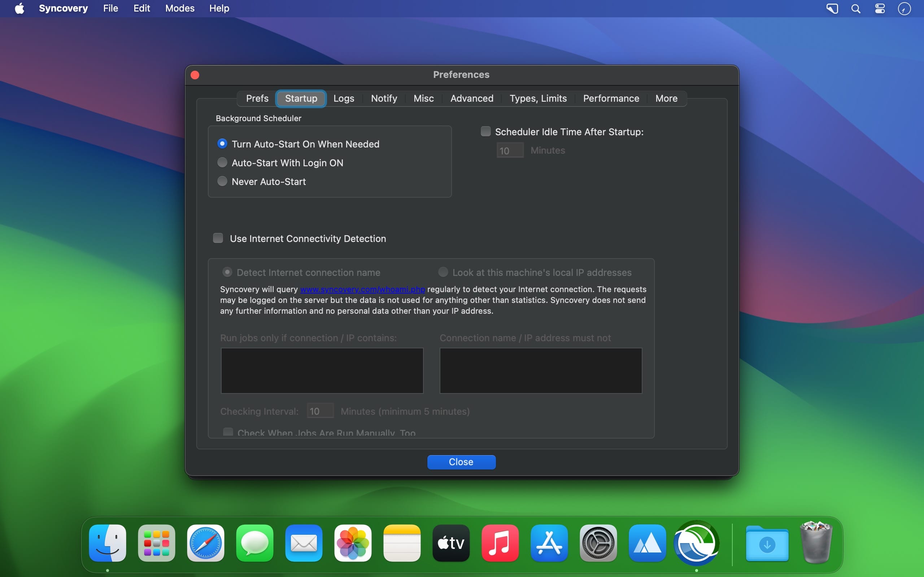Switch to the Performance tab
The width and height of the screenshot is (924, 577).
(611, 98)
